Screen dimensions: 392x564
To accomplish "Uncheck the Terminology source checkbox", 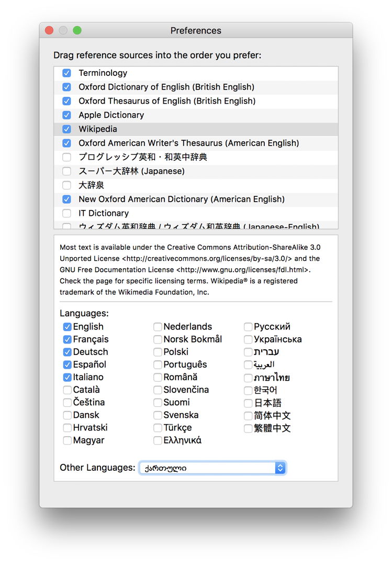I will (66, 73).
